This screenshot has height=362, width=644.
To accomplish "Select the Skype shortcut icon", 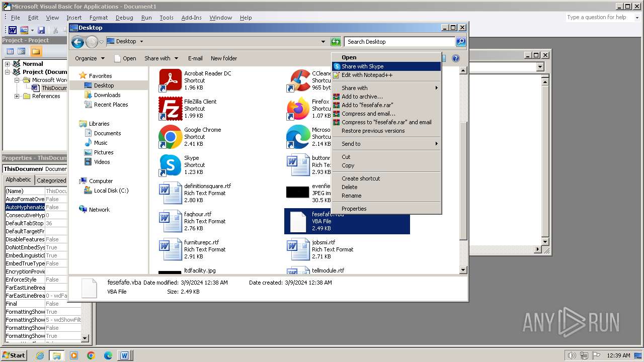I will 171,164.
